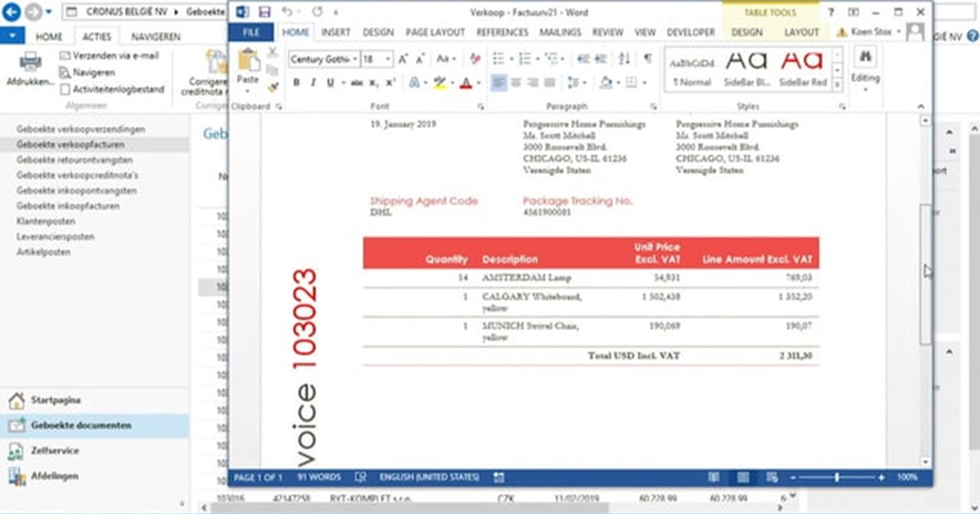Click the zoom in plus button

coord(881,477)
